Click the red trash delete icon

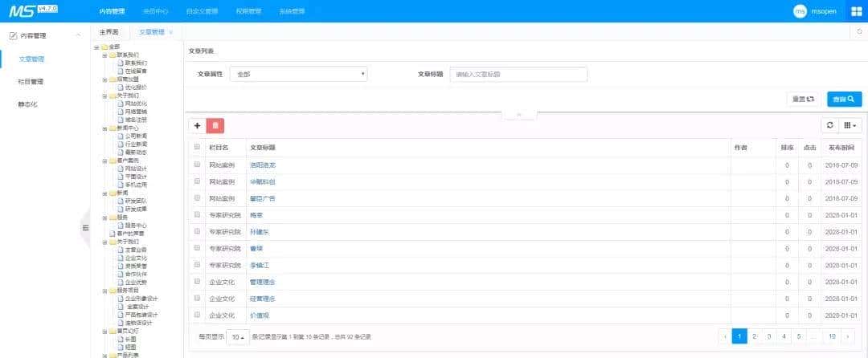click(215, 125)
